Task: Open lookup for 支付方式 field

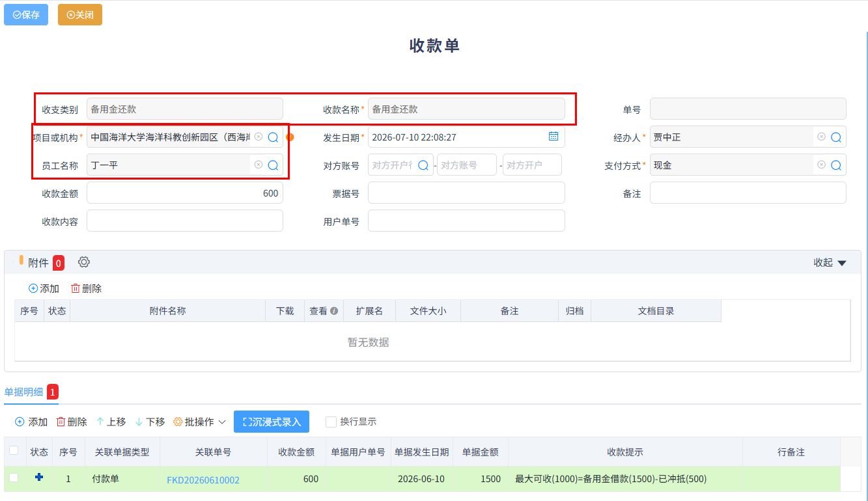Action: click(836, 165)
